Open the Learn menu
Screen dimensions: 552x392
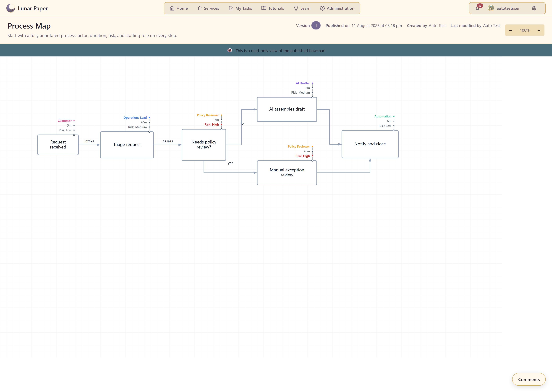click(x=302, y=8)
